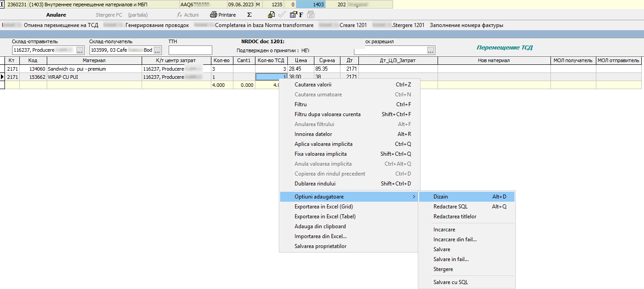Choose Dizain from the submenu
644x289 pixels.
[467, 197]
